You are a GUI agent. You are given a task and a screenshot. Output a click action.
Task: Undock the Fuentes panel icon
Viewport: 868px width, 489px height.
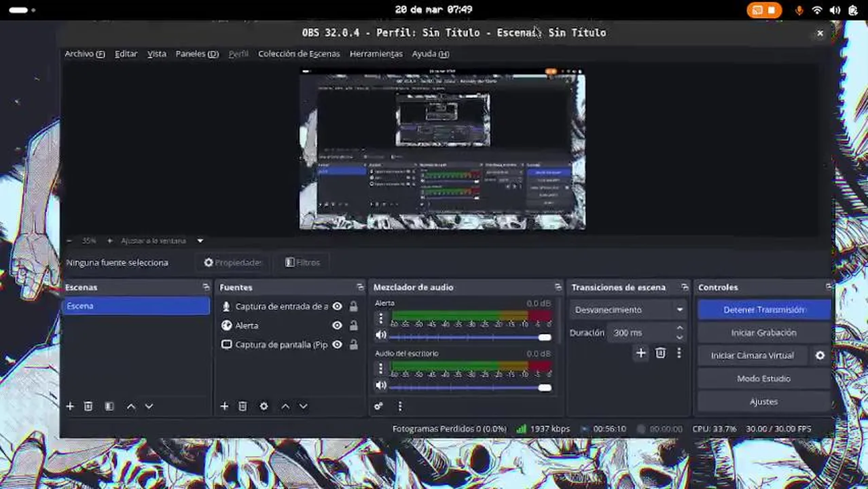point(360,287)
